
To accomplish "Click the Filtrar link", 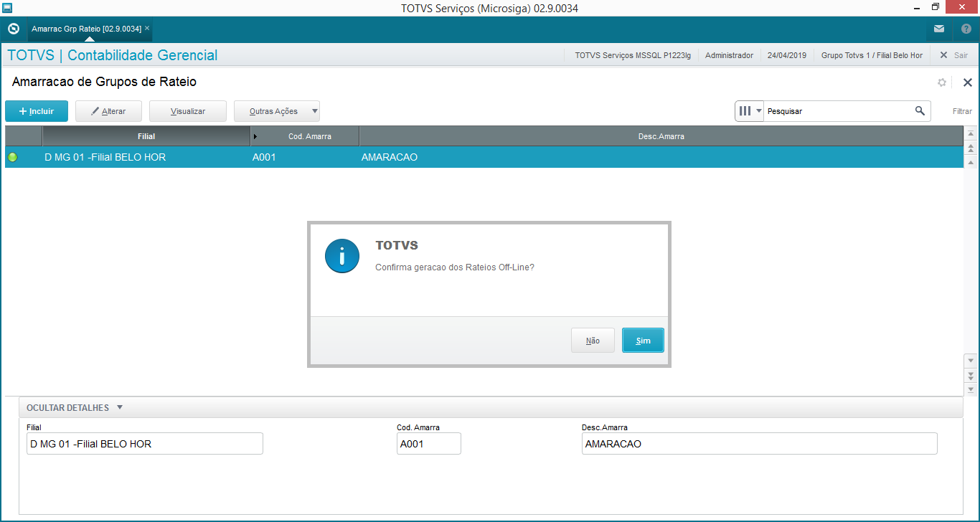I will coord(962,111).
